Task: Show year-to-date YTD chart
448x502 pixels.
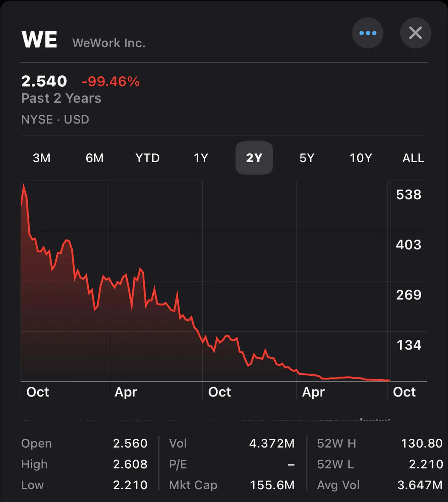Action: [147, 158]
